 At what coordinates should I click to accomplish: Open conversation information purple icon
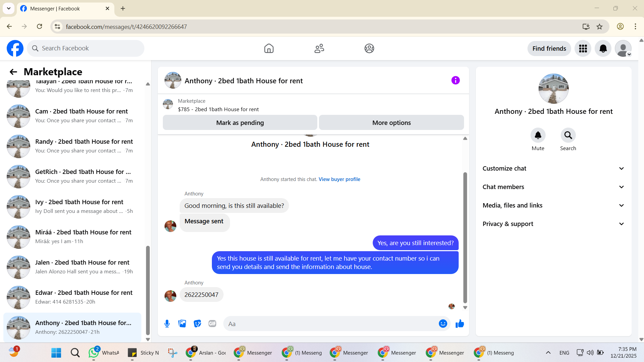tap(455, 80)
